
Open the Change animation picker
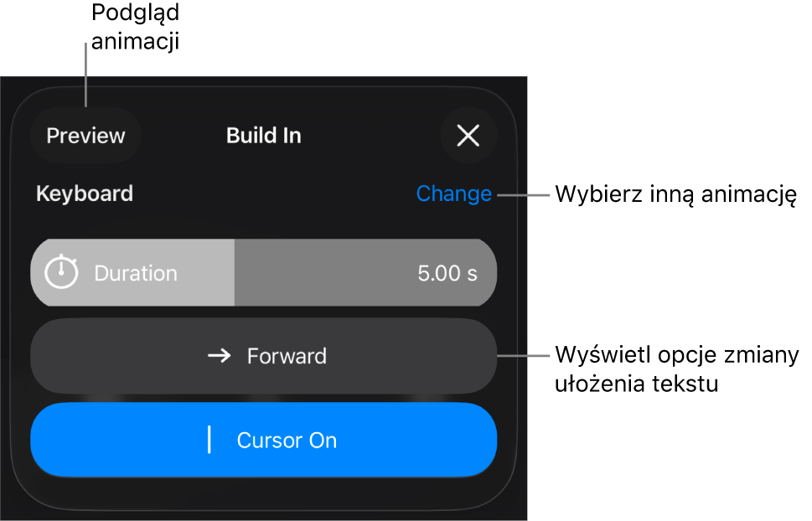pyautogui.click(x=453, y=193)
